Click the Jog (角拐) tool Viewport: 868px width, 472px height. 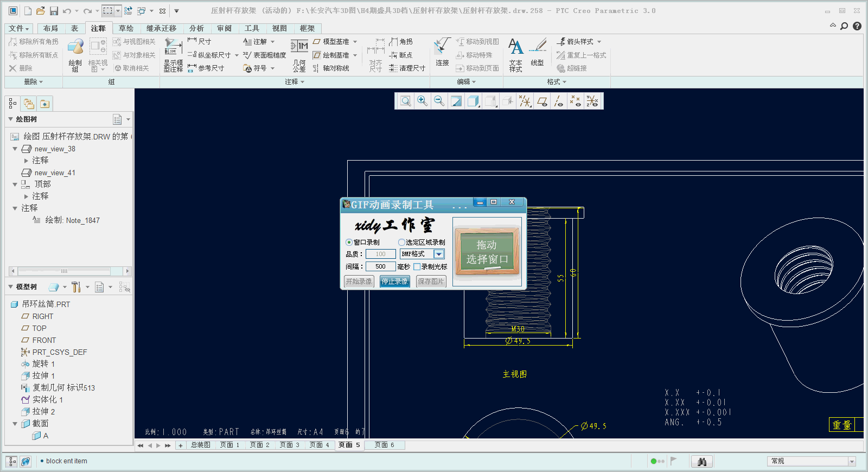401,41
